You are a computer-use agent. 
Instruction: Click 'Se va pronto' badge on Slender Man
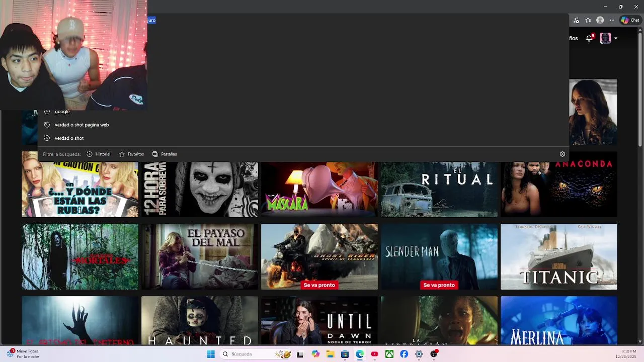click(x=439, y=285)
